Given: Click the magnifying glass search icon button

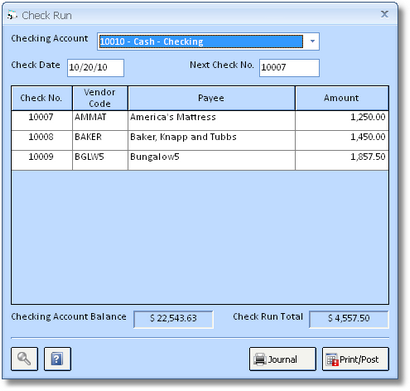Looking at the screenshot, I should (x=24, y=359).
